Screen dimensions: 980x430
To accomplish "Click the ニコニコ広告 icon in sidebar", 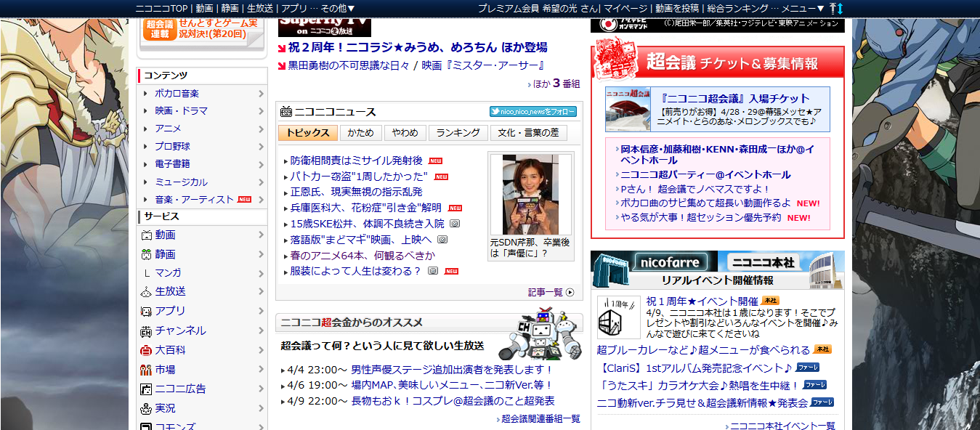I will 146,389.
